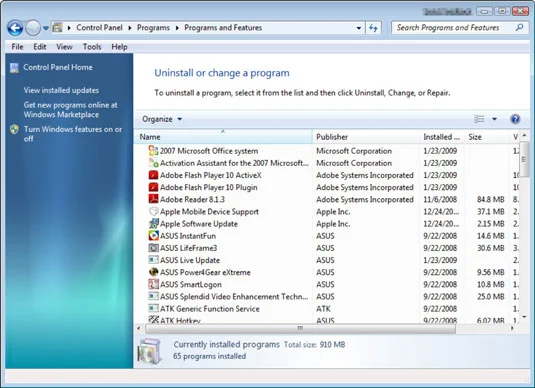Click the vertical scrollbar down arrow

tap(524, 317)
